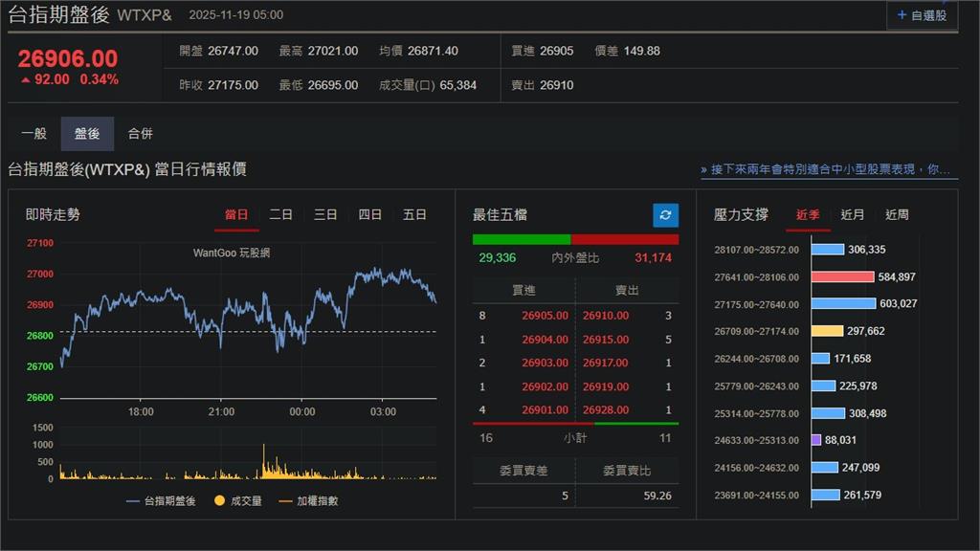This screenshot has height=551, width=980.
Task: Select the 五日 chart period
Action: coord(413,214)
